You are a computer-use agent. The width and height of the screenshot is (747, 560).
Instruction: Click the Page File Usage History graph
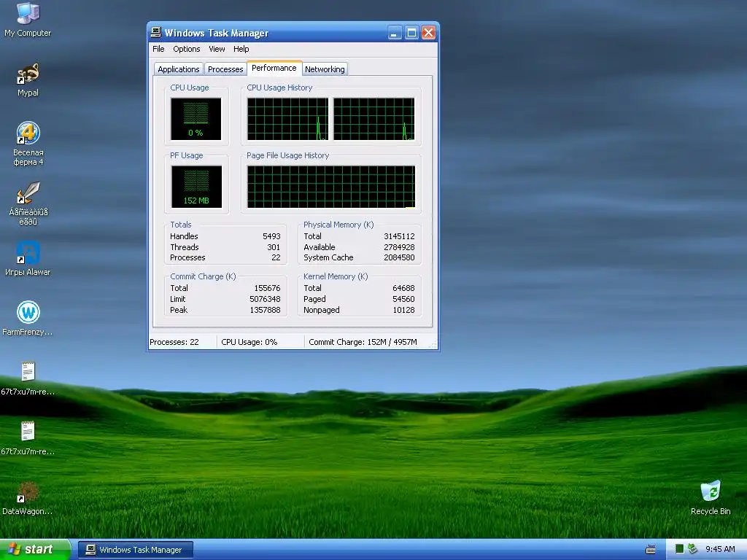[x=331, y=187]
